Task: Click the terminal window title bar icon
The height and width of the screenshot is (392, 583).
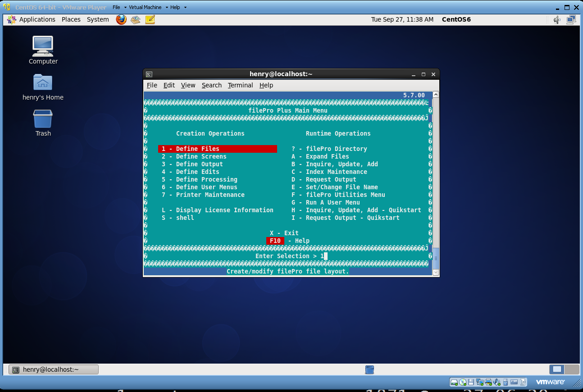Action: (149, 74)
